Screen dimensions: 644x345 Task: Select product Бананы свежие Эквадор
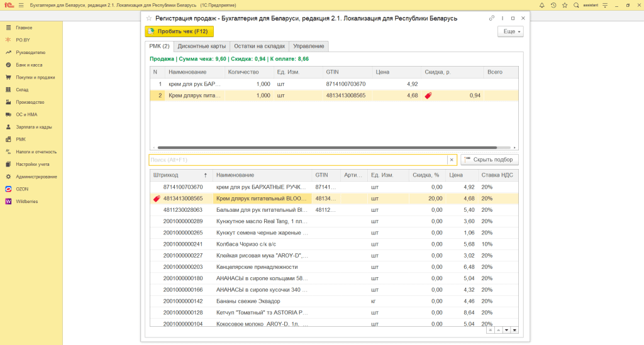point(334,301)
